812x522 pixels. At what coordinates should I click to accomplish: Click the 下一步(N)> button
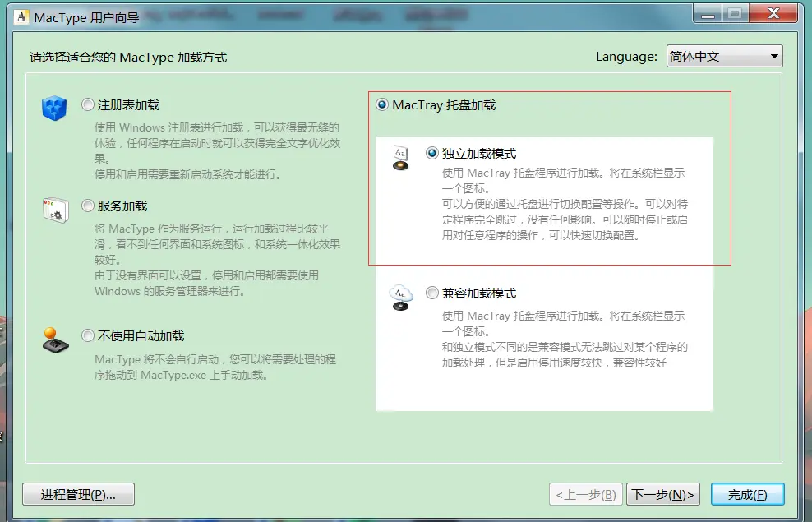point(663,495)
